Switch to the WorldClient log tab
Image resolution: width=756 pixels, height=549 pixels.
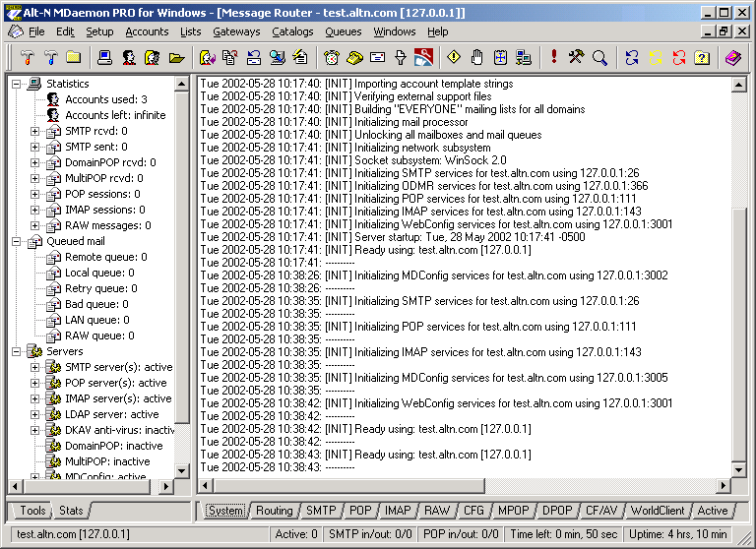pyautogui.click(x=658, y=511)
